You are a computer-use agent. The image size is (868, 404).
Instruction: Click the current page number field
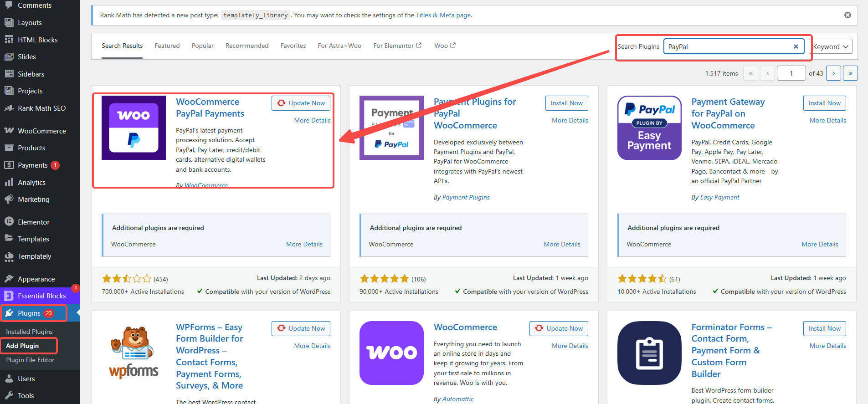(791, 73)
